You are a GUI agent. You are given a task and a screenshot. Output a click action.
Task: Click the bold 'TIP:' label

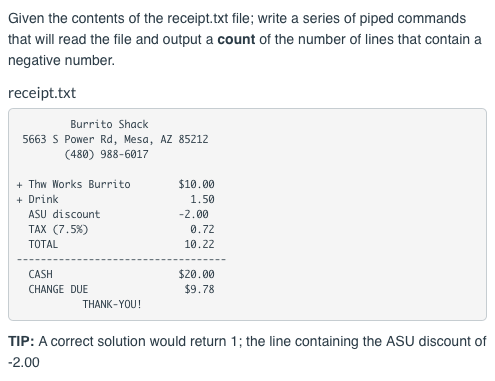(21, 341)
